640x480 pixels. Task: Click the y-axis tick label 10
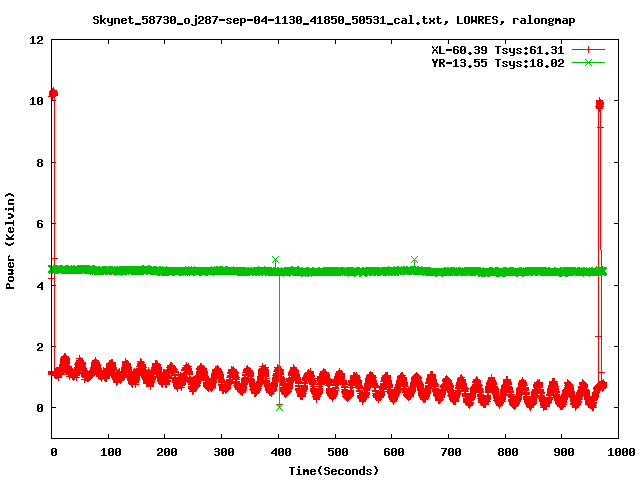tap(36, 101)
